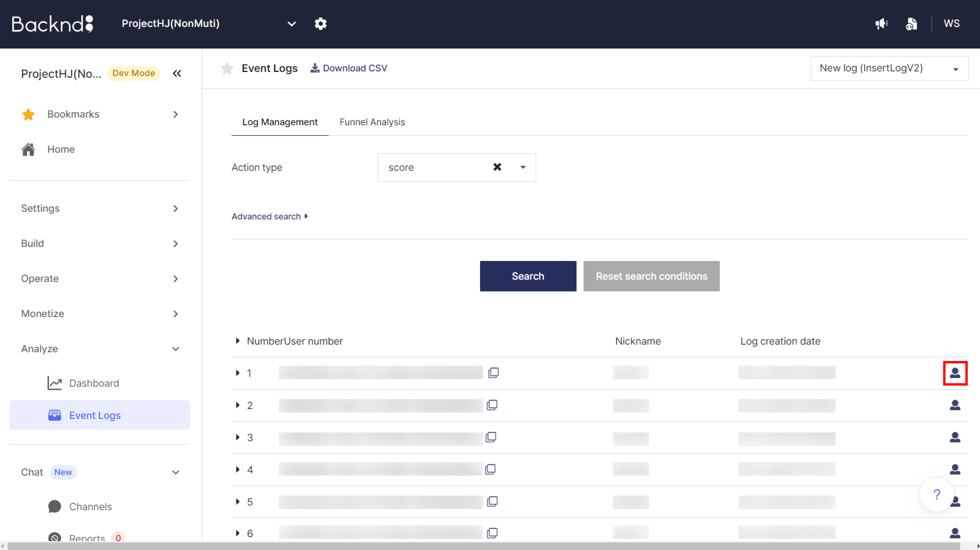Click the Channels chat bubble icon

[x=54, y=507]
